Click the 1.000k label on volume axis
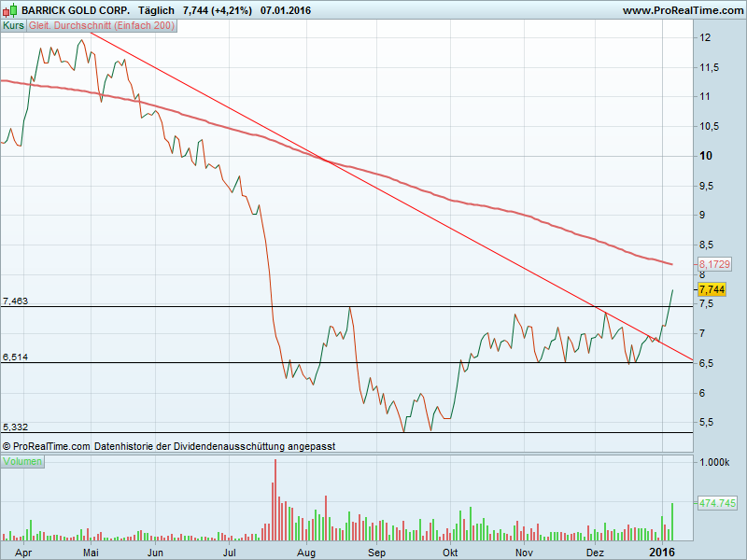The width and height of the screenshot is (747, 560). click(715, 463)
